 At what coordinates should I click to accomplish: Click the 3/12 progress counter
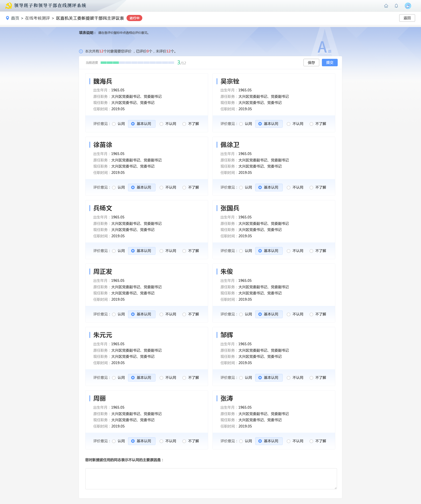pyautogui.click(x=182, y=63)
